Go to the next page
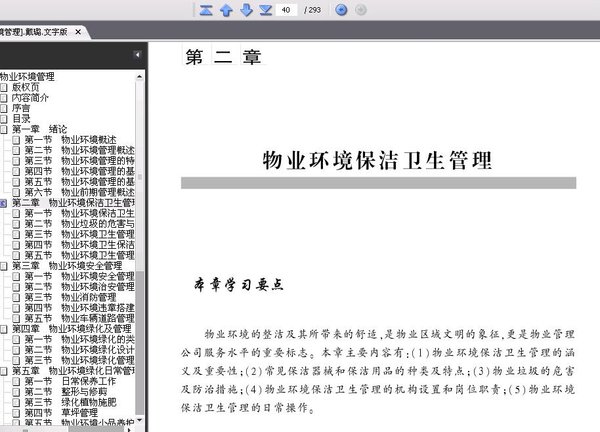This screenshot has height=432, width=600. click(x=246, y=10)
